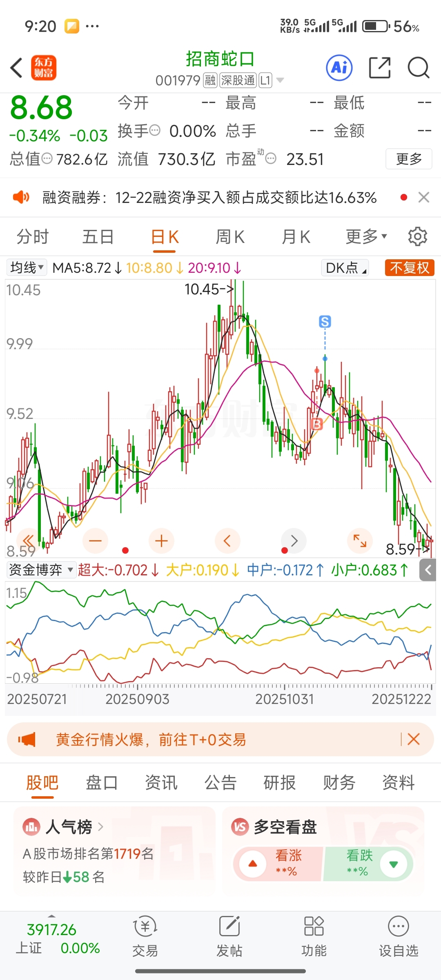Open chart settings gear icon
Image resolution: width=441 pixels, height=980 pixels.
(x=418, y=236)
